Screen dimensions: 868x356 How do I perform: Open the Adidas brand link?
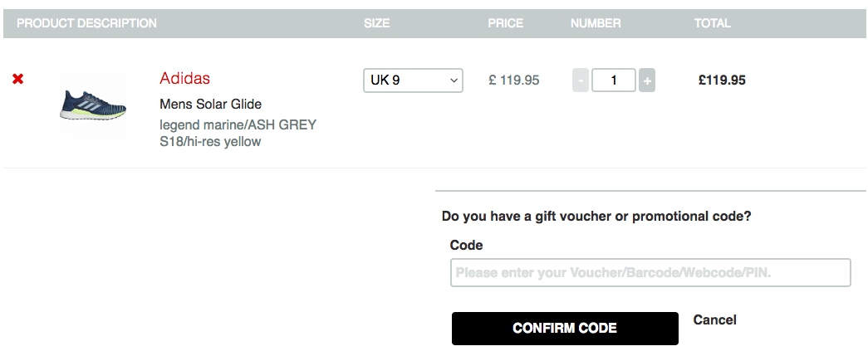(x=185, y=79)
